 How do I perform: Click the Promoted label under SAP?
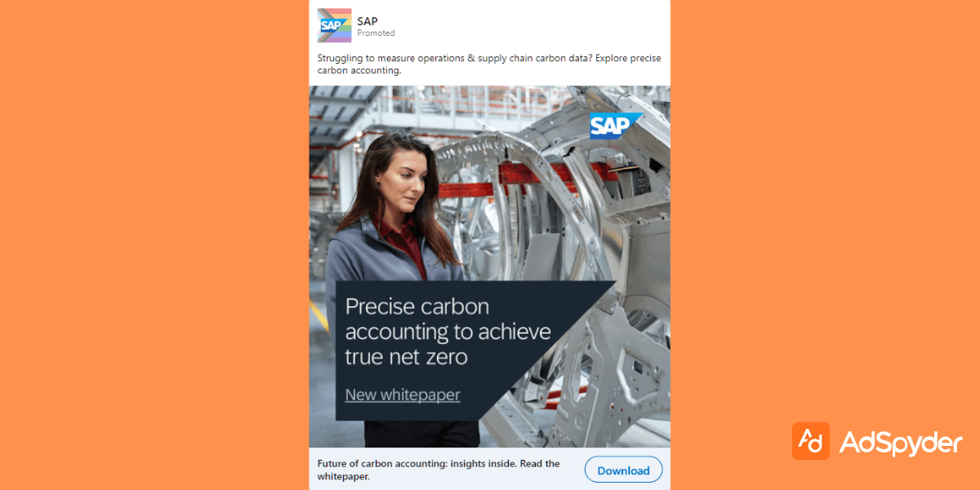click(376, 33)
